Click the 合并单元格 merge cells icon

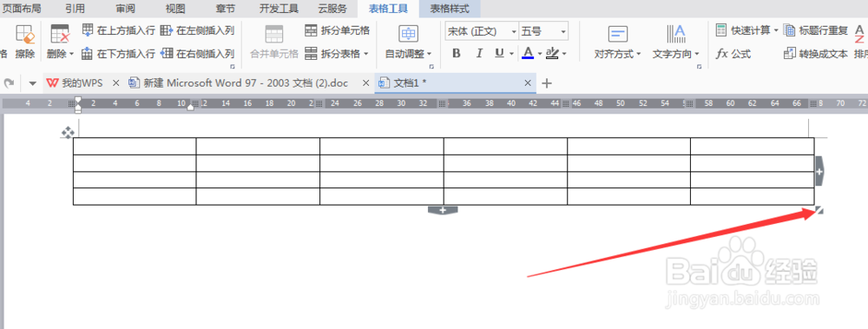pyautogui.click(x=274, y=35)
